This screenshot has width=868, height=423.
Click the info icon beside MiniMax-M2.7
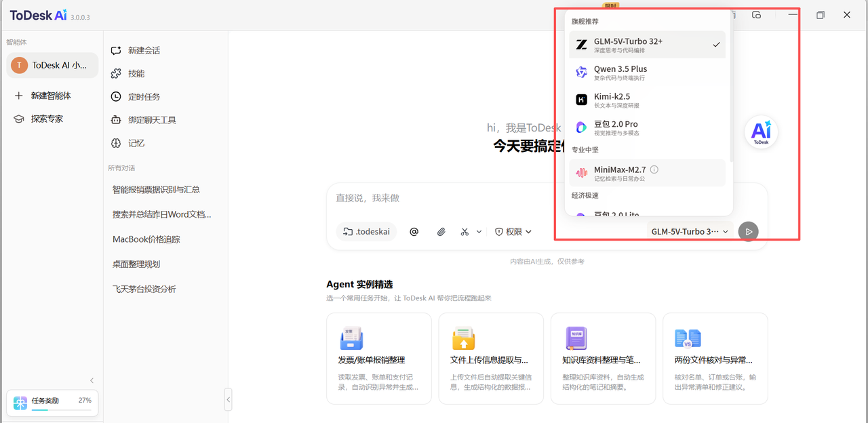coord(654,169)
